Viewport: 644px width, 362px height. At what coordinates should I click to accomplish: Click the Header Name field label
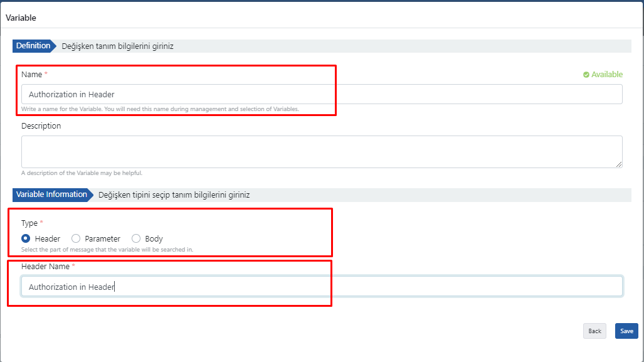pos(45,267)
